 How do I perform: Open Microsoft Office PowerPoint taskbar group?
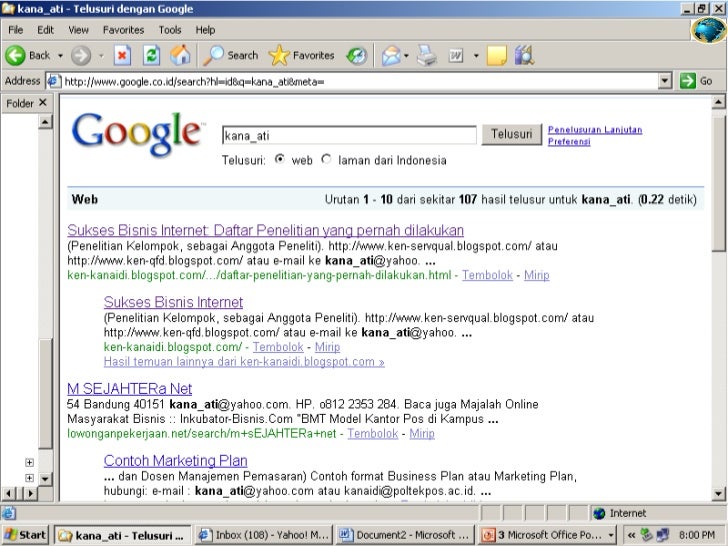[x=548, y=535]
